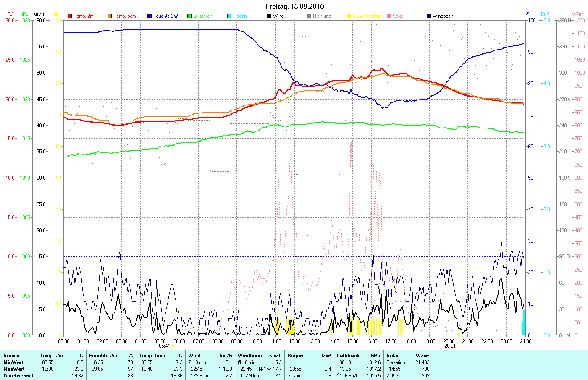
Task: Click the 'Feuchte 2m*' legend label
Action: point(166,16)
